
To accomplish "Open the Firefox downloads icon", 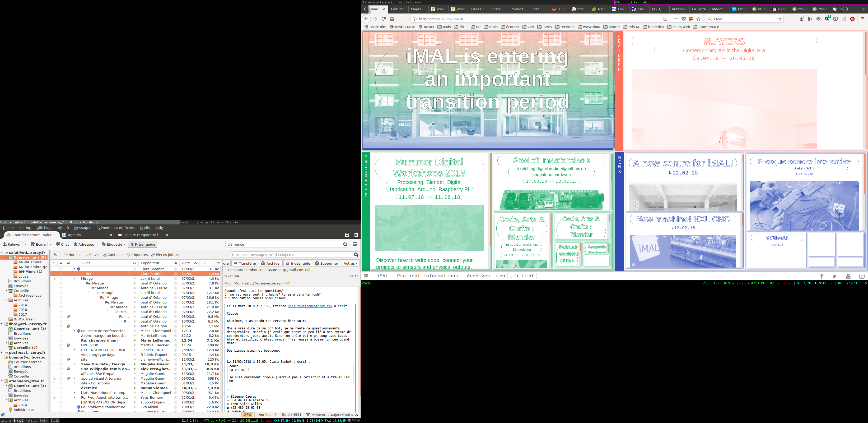I will coord(802,19).
